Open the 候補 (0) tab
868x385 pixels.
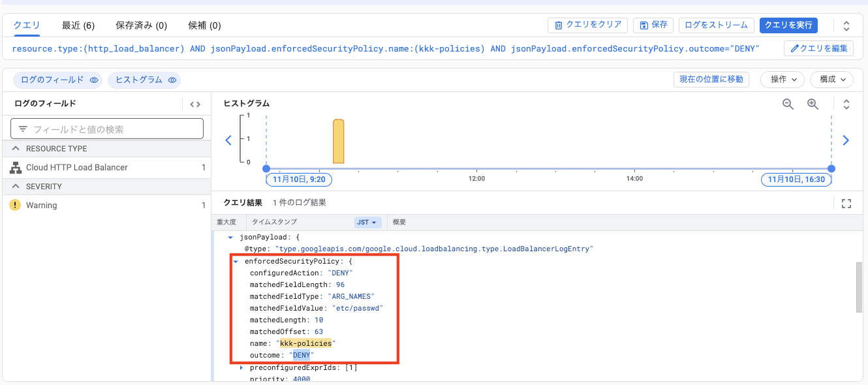204,25
